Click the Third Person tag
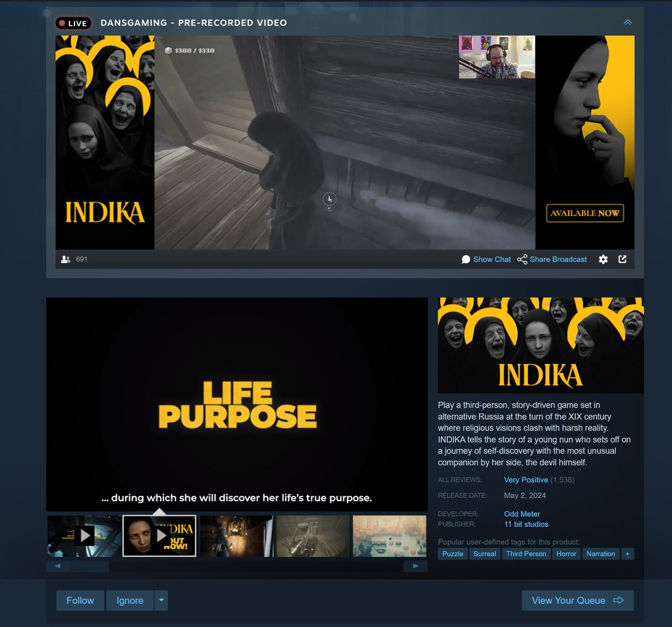Screen dimensions: 672x627 point(526,554)
